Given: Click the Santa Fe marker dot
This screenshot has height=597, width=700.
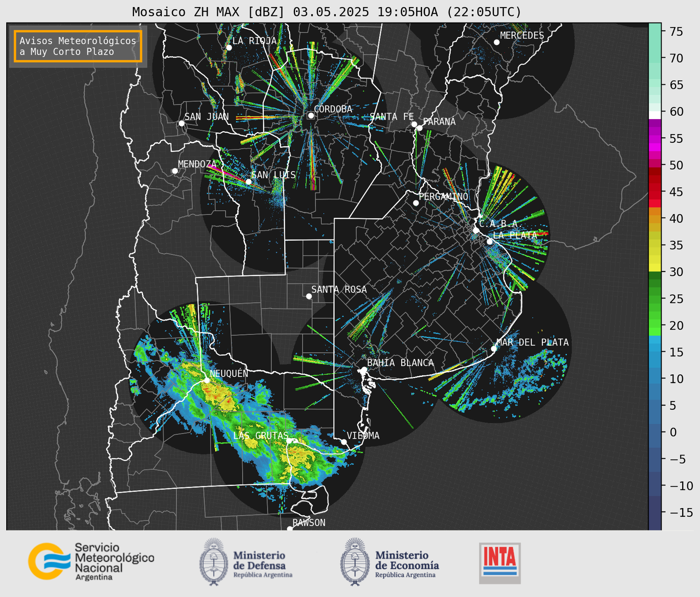Looking at the screenshot, I should coord(414,124).
